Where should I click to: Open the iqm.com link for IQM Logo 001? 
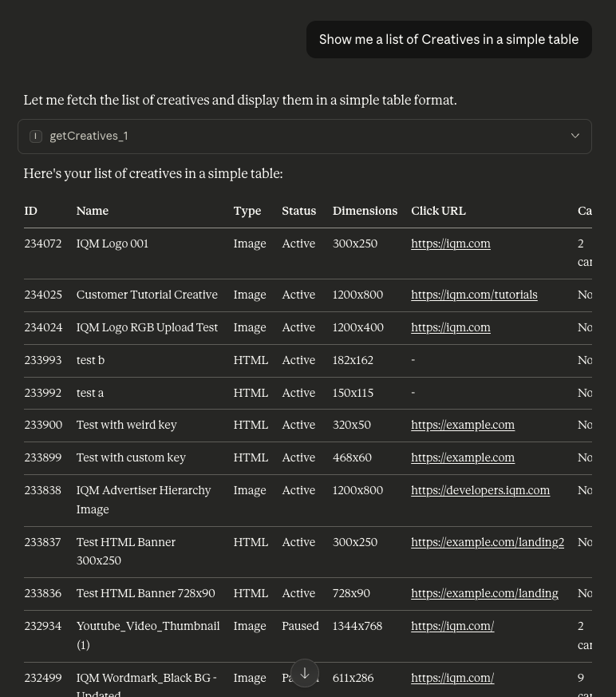(x=450, y=244)
